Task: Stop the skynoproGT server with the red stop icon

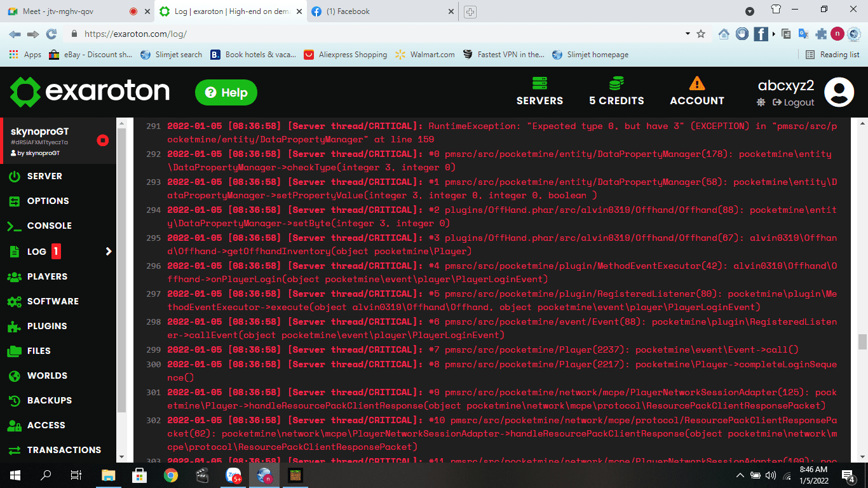Action: (103, 140)
